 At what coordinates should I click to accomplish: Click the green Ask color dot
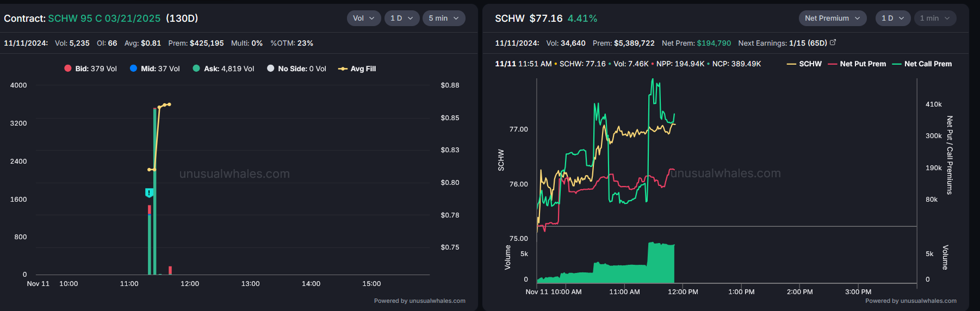(x=196, y=69)
